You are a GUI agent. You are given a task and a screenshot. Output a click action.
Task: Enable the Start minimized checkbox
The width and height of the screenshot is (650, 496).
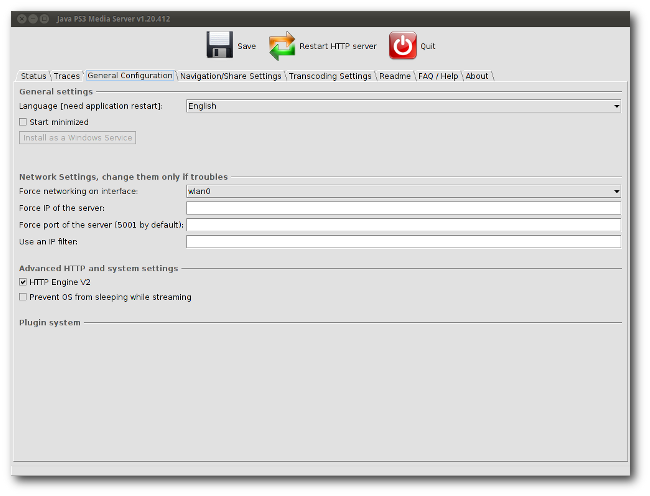coord(23,122)
